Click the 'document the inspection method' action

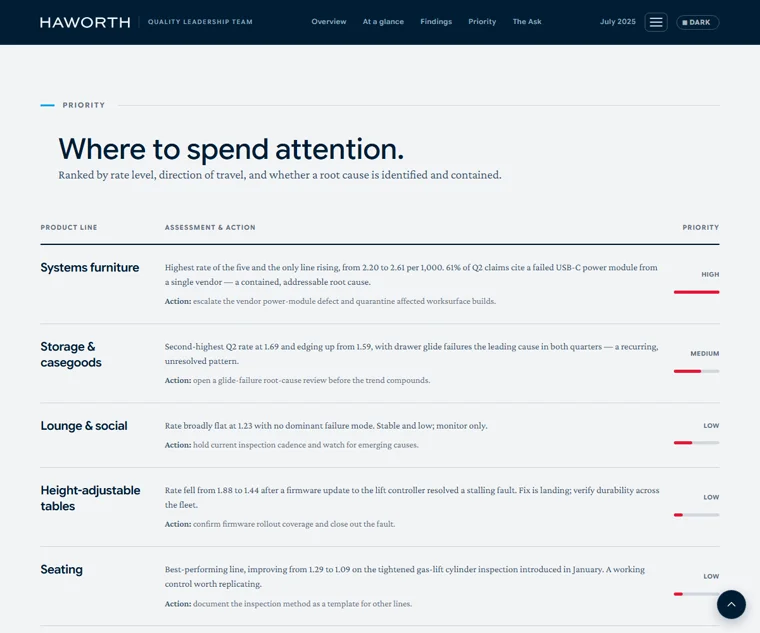pyautogui.click(x=288, y=604)
